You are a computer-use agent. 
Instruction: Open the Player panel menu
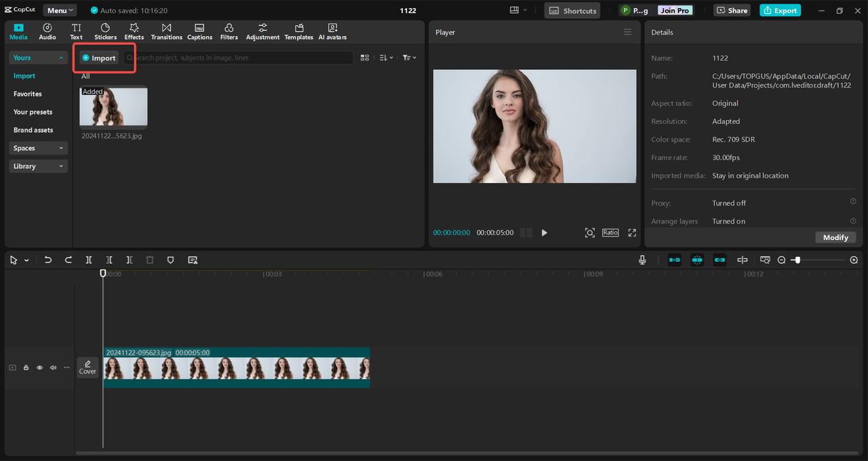click(x=628, y=32)
